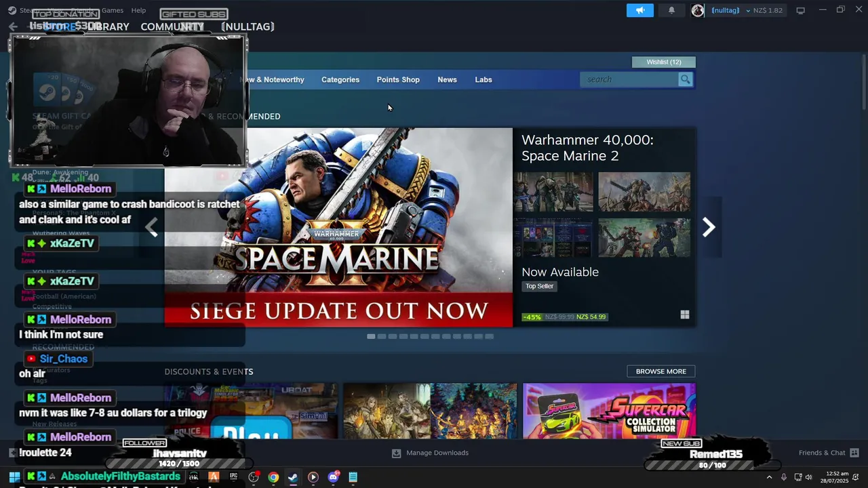Select the first carousel page dot
The height and width of the screenshot is (488, 868).
pyautogui.click(x=371, y=336)
